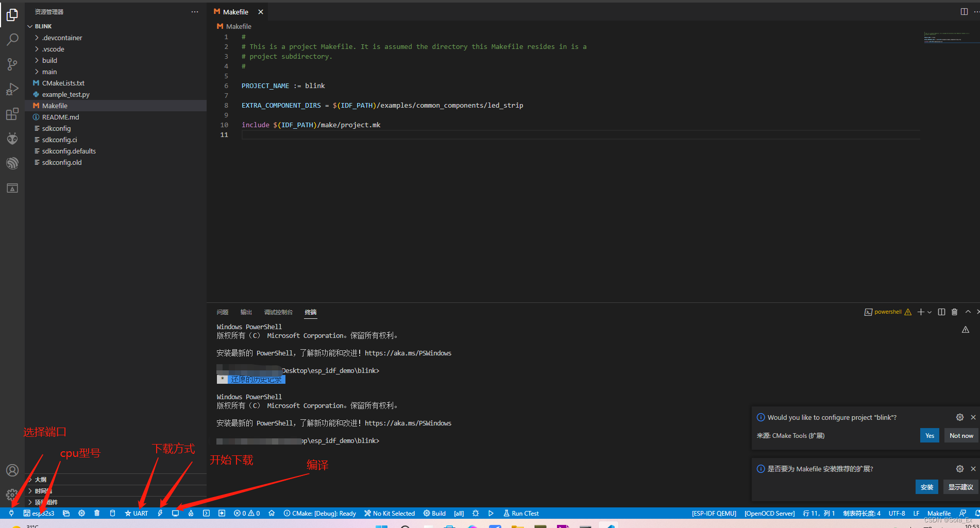This screenshot has width=980, height=528.
Task: Split the editor to the right
Action: pyautogui.click(x=964, y=11)
